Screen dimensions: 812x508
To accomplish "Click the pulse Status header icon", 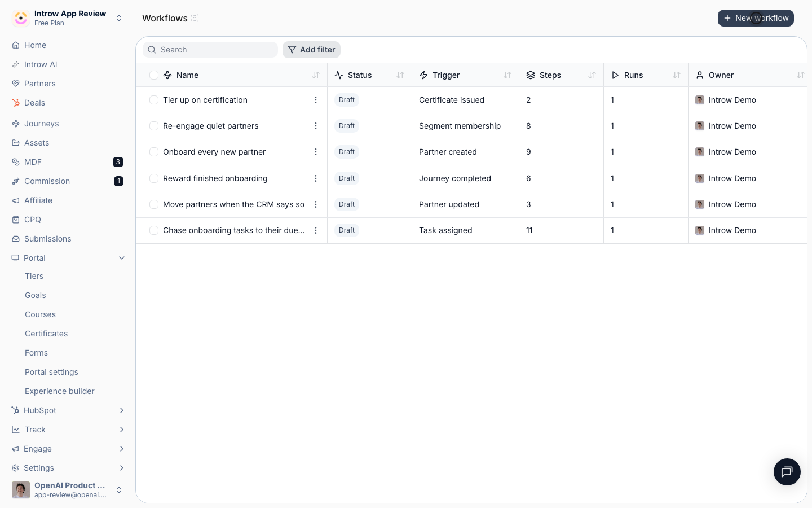I will [339, 75].
